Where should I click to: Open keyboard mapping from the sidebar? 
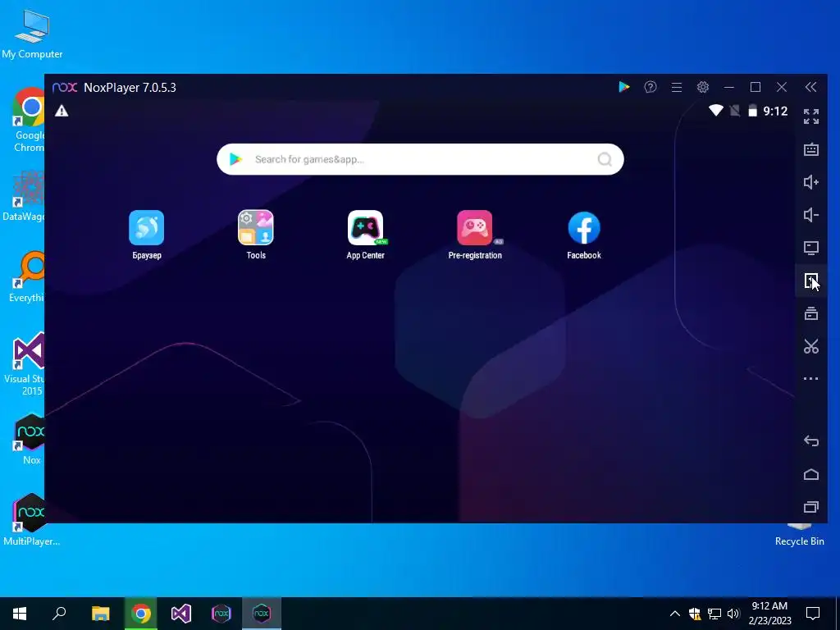tap(811, 149)
